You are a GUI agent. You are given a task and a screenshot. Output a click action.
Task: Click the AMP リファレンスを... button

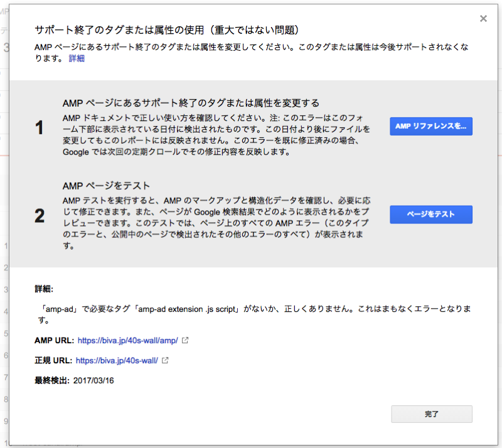click(431, 126)
